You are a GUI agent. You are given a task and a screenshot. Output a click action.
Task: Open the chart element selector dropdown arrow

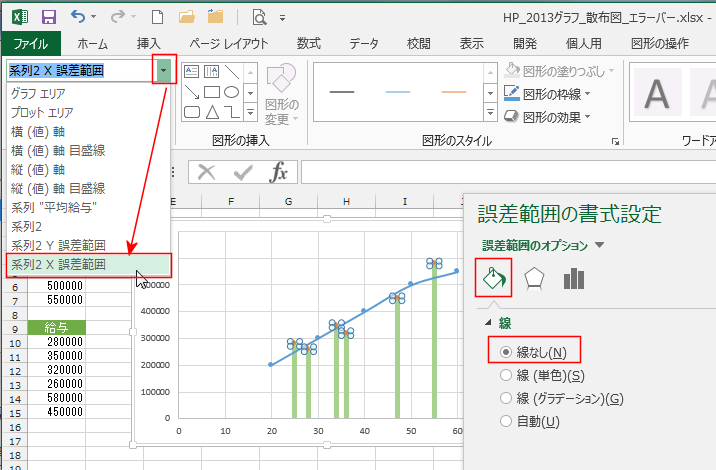(163, 70)
